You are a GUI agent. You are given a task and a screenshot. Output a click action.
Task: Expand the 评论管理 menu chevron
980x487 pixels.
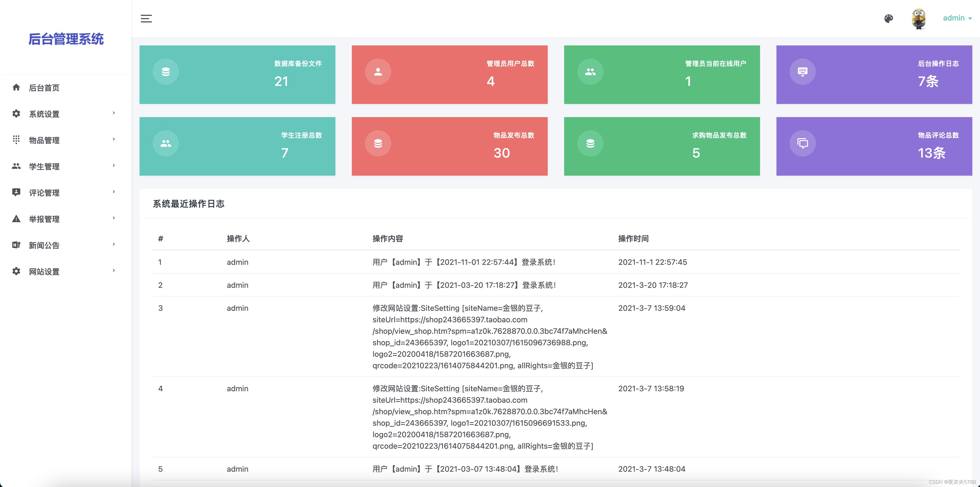[x=114, y=192]
